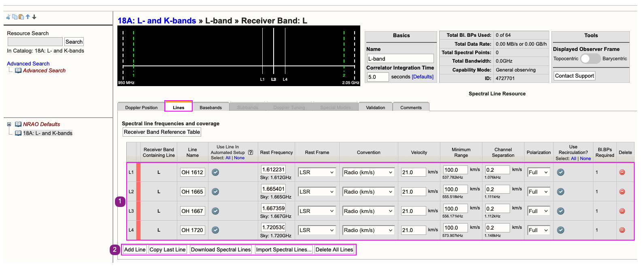Click the cut (scissors) icon
The width and height of the screenshot is (644, 266).
tap(8, 17)
